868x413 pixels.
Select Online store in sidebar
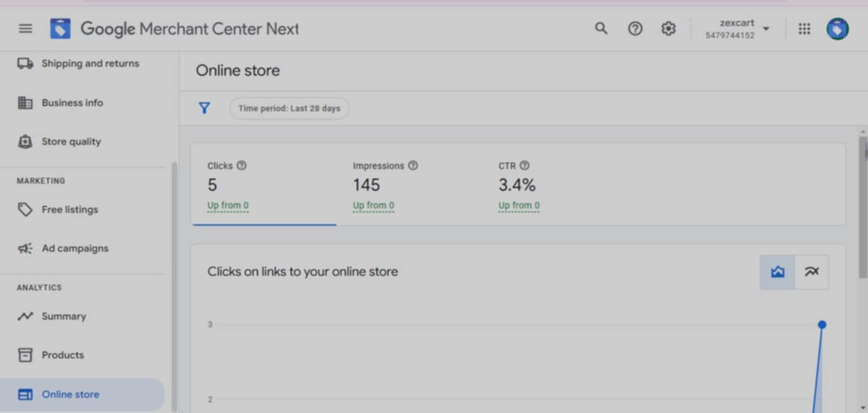coord(82,395)
